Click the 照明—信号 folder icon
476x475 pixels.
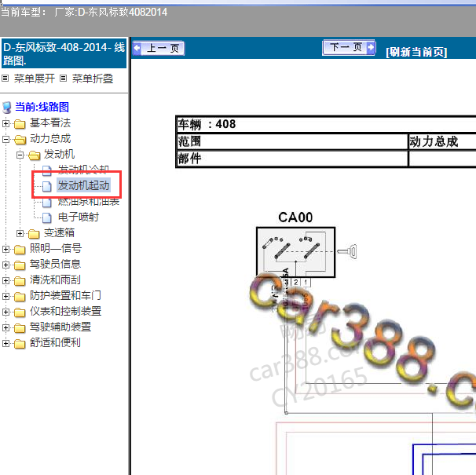point(20,250)
